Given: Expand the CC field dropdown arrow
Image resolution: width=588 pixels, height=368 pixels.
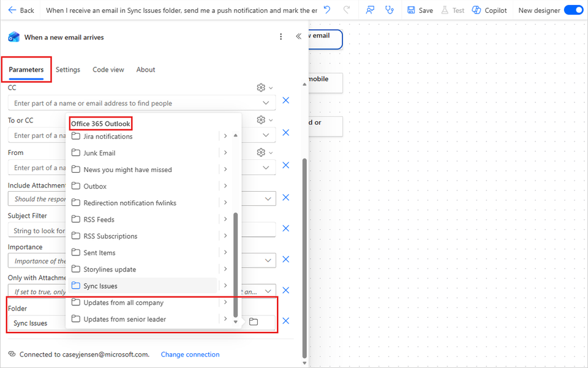Looking at the screenshot, I should tap(266, 103).
